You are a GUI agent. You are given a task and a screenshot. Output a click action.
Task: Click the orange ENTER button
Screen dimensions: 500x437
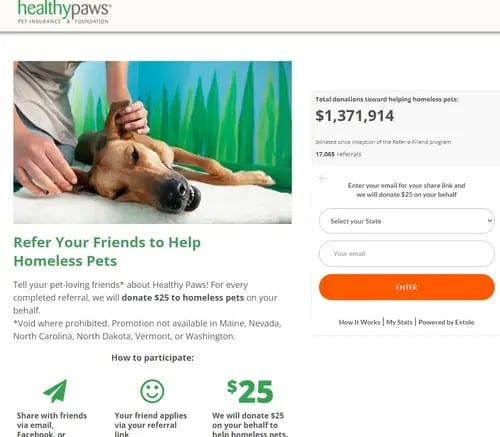tap(407, 287)
